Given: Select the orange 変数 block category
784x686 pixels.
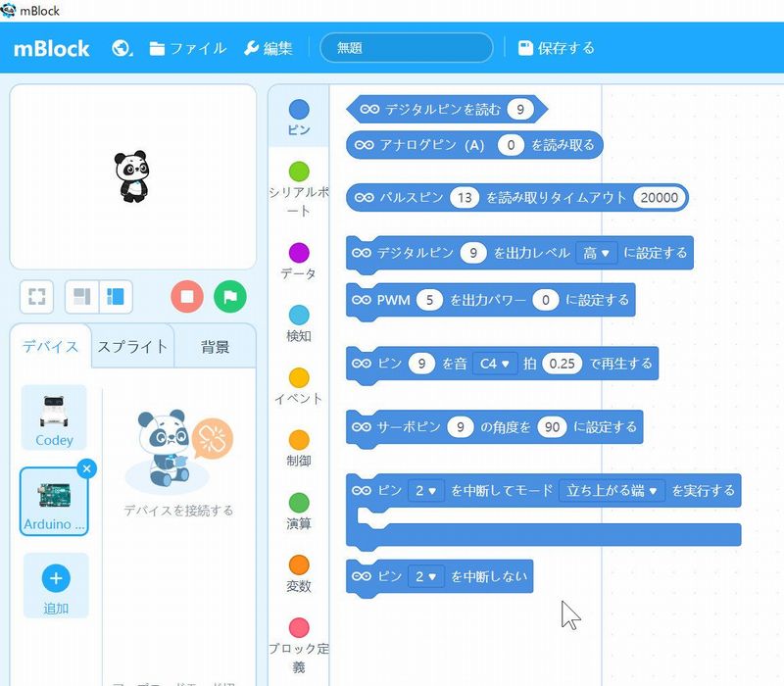Looking at the screenshot, I should tap(299, 565).
